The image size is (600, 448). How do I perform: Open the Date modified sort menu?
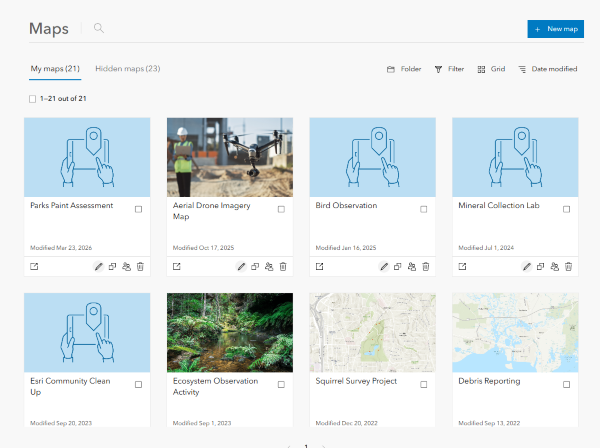(548, 69)
